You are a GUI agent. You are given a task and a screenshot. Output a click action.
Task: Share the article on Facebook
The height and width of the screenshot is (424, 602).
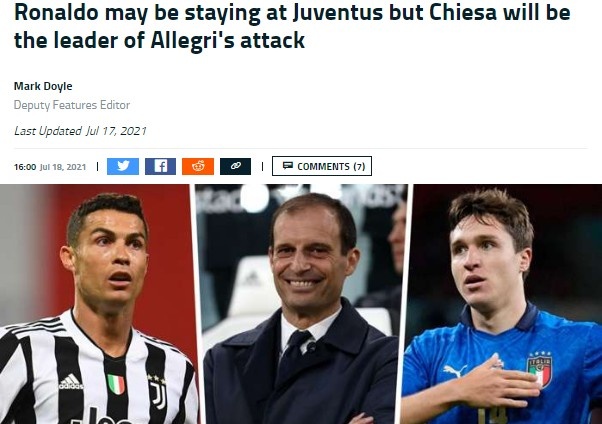[160, 166]
